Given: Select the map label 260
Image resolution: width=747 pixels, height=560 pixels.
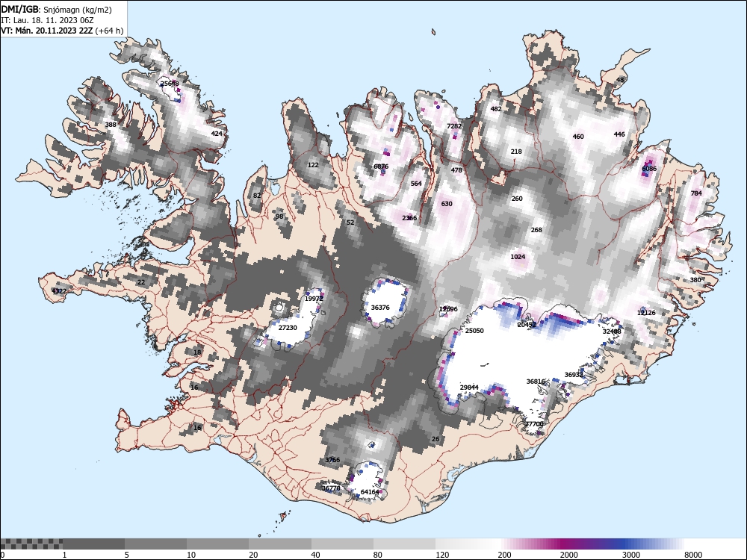Looking at the screenshot, I should pyautogui.click(x=517, y=199).
